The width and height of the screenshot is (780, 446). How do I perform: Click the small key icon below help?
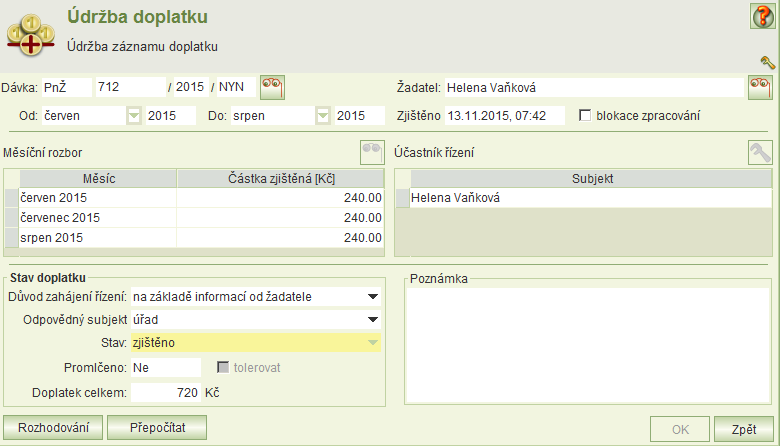tap(768, 62)
